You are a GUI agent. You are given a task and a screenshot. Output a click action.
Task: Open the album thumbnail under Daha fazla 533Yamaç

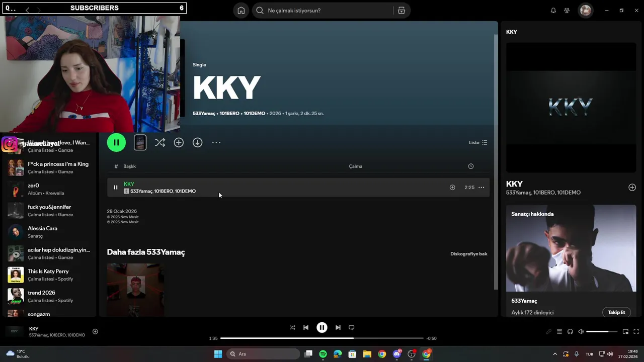click(135, 290)
